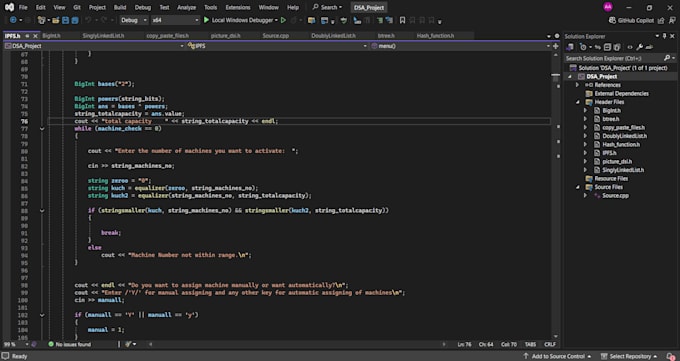
Task: Open the Extensions menu
Action: click(238, 7)
